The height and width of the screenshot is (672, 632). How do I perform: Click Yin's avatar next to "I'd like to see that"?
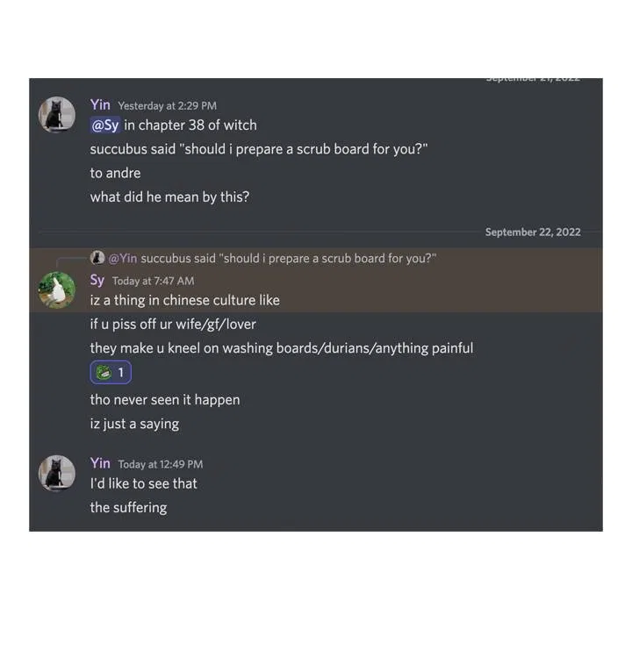[x=56, y=473]
